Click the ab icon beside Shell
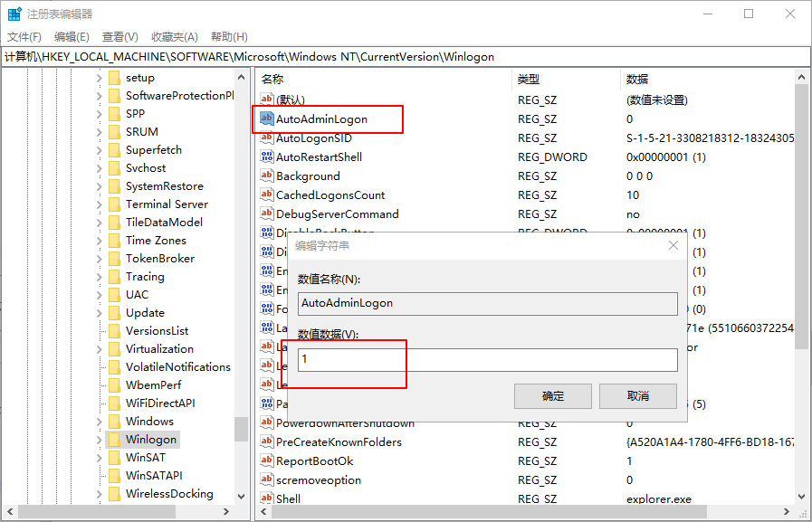812x522 pixels. 267,498
